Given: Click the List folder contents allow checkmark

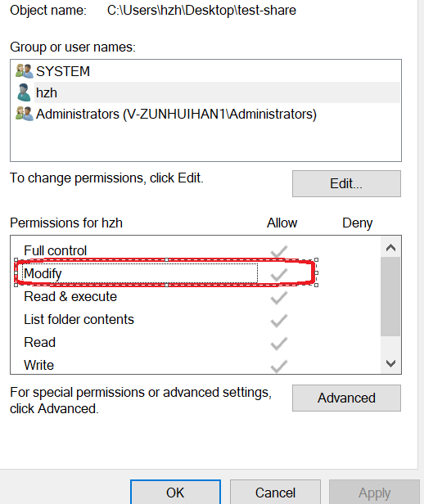Looking at the screenshot, I should click(278, 321).
